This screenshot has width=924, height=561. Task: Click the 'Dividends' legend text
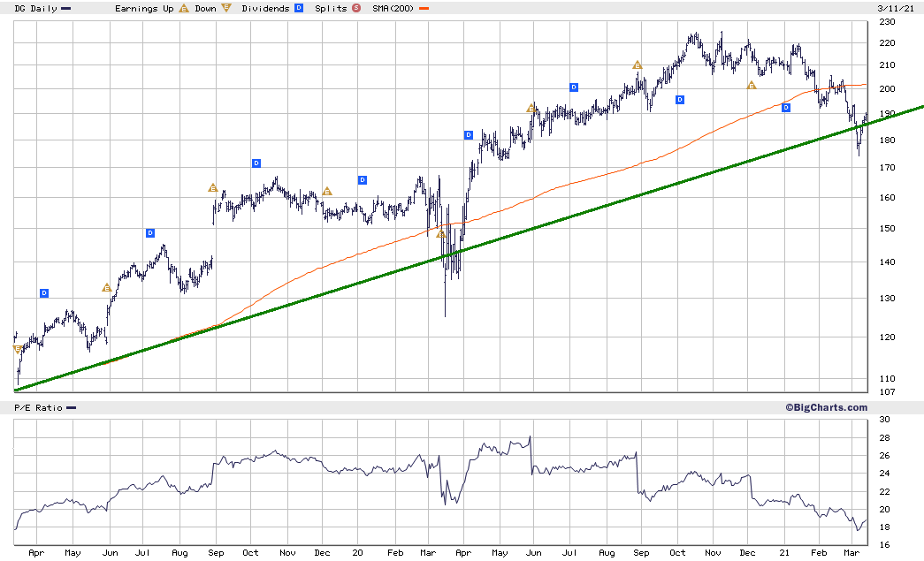pyautogui.click(x=266, y=8)
